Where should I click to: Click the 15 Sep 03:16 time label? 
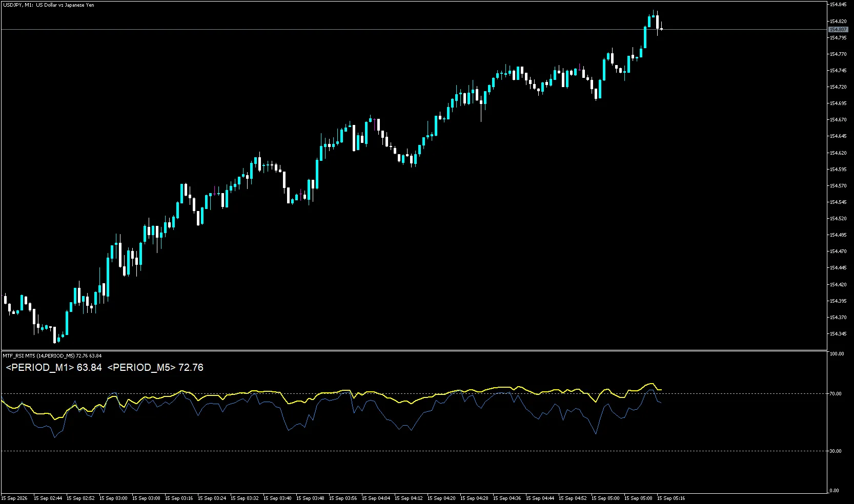[179, 498]
